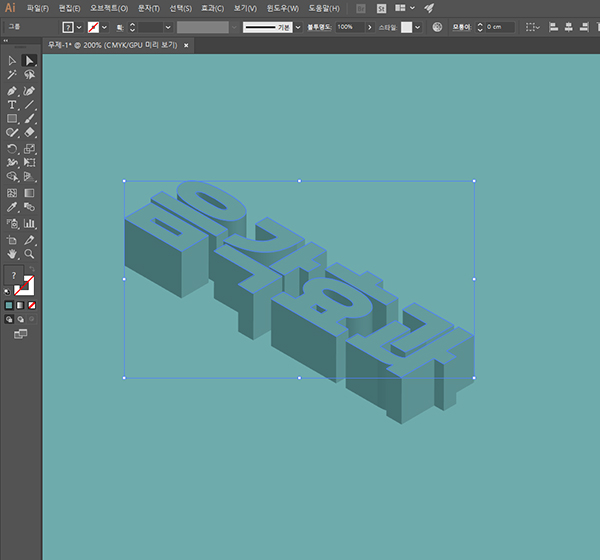The width and height of the screenshot is (600, 560).
Task: Open the 문자(T) menu
Action: [149, 8]
